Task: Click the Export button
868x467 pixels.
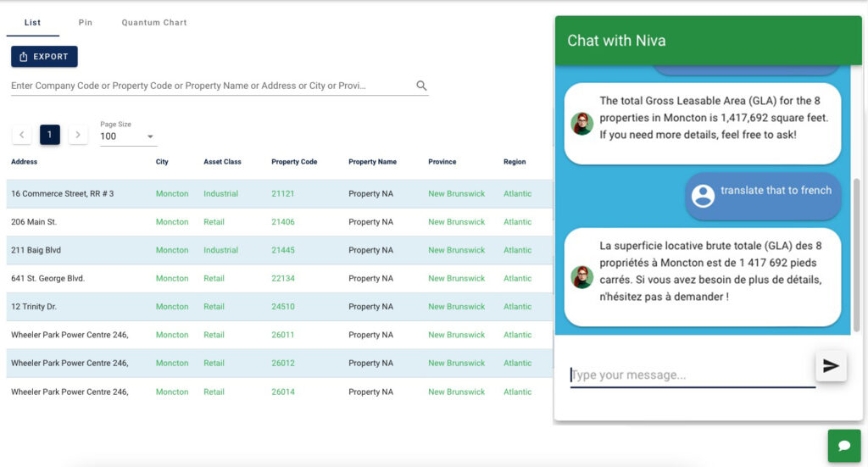Action: (x=44, y=57)
